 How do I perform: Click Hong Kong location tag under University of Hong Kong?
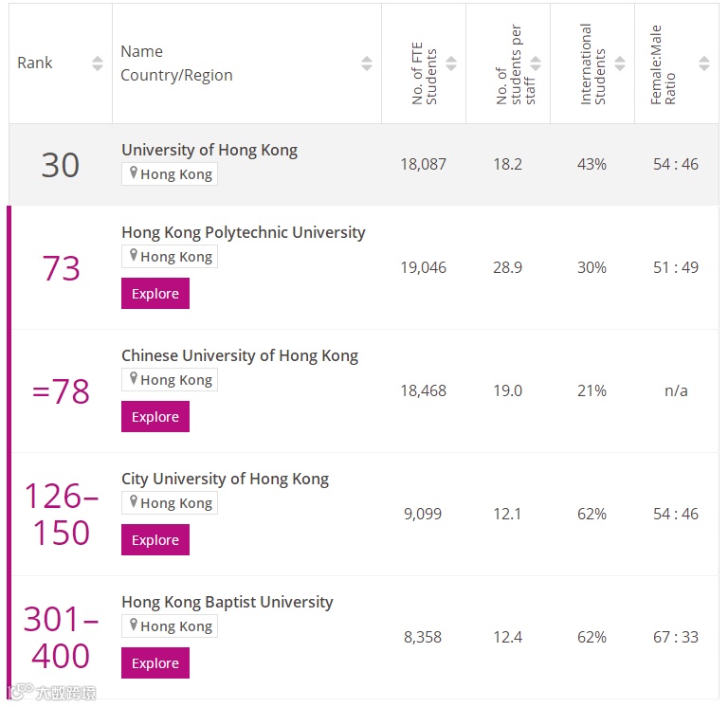[170, 174]
